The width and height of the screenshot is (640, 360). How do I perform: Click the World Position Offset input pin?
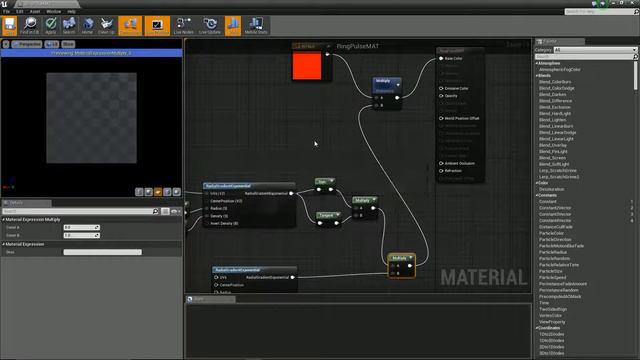tap(441, 118)
